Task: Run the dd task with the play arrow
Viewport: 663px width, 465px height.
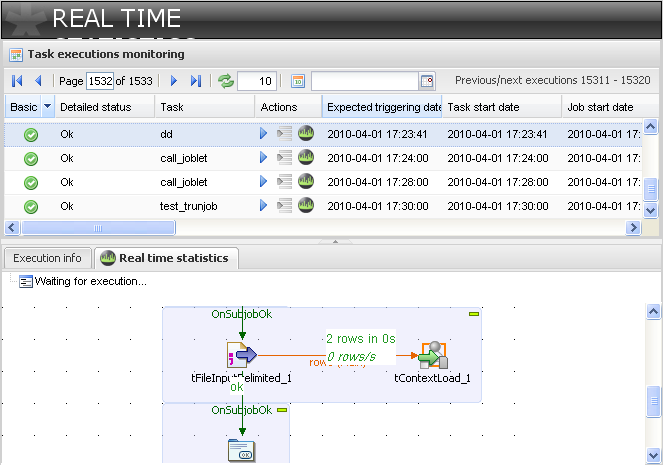Action: click(x=263, y=134)
